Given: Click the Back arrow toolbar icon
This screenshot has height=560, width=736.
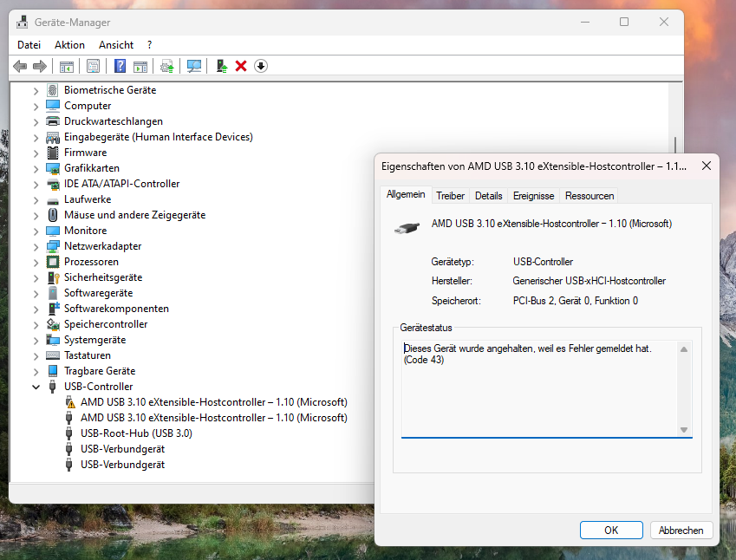Looking at the screenshot, I should [20, 66].
